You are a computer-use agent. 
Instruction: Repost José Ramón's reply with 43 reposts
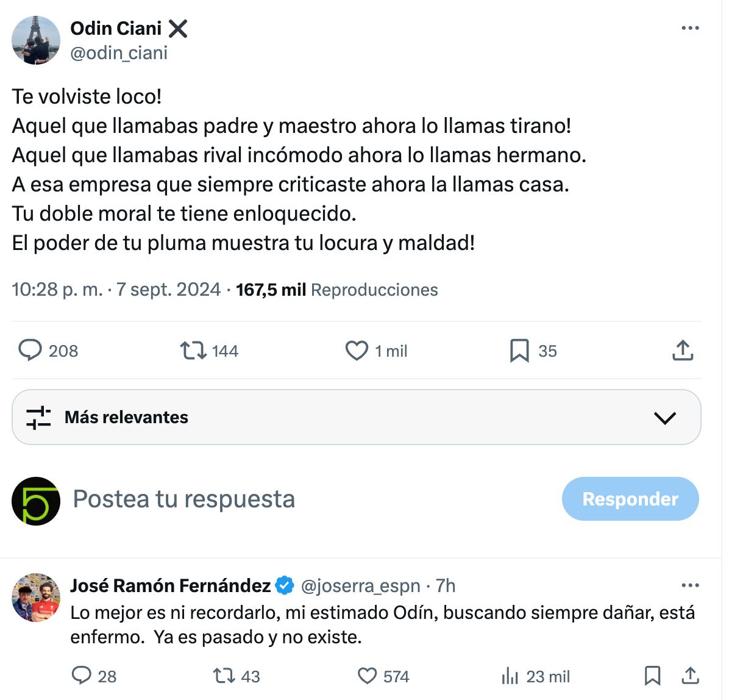(222, 676)
